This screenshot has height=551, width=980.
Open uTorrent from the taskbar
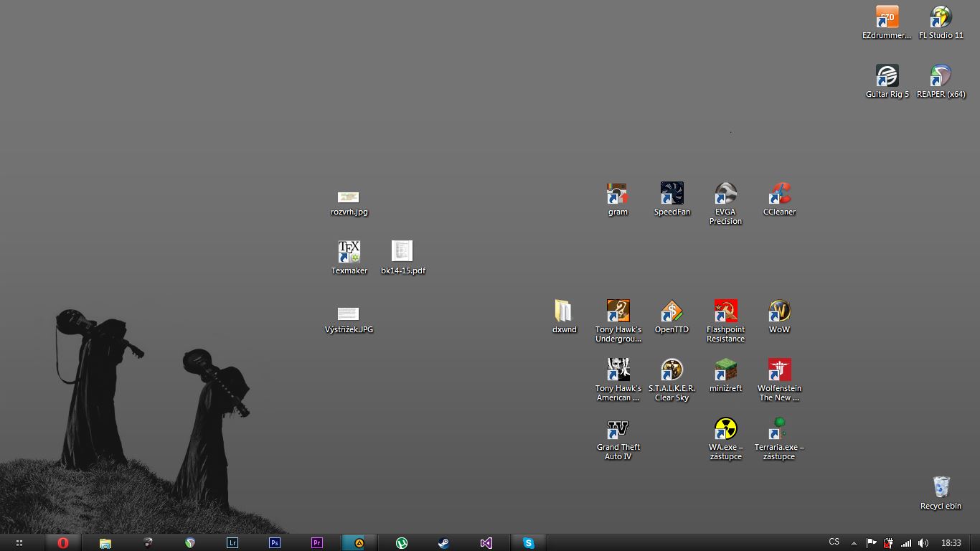tap(402, 543)
